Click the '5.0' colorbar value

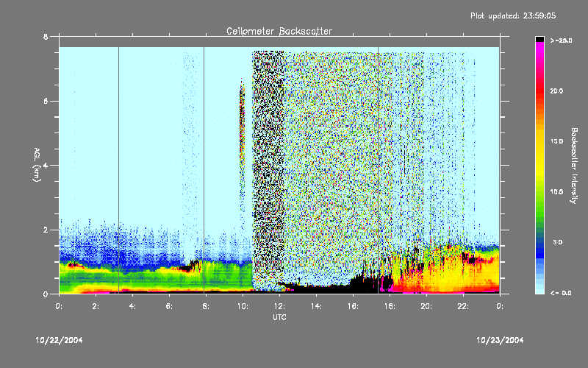click(x=558, y=242)
